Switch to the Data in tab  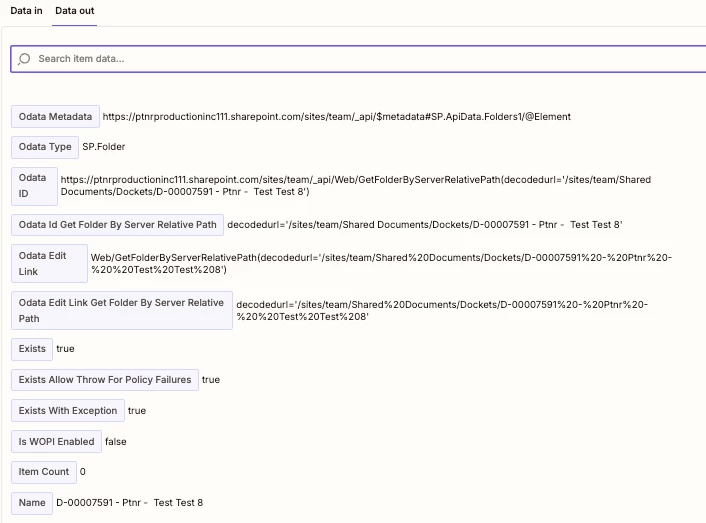[26, 11]
